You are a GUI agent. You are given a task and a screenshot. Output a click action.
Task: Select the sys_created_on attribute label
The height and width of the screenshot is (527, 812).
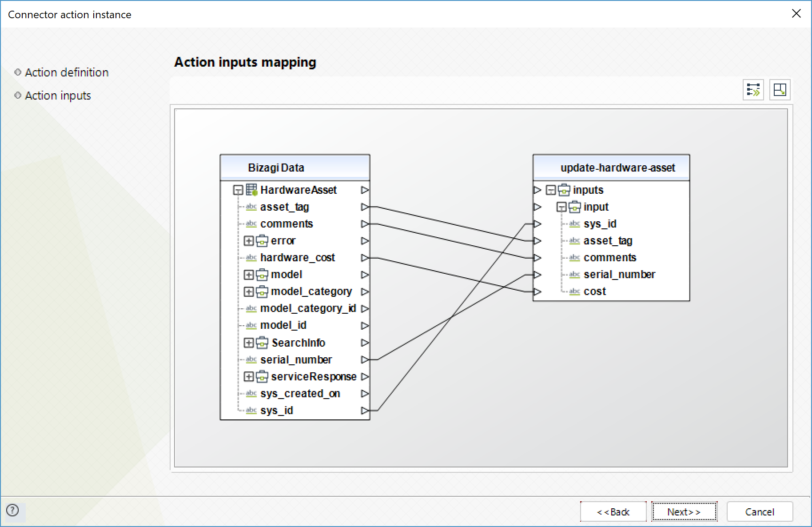coord(300,394)
